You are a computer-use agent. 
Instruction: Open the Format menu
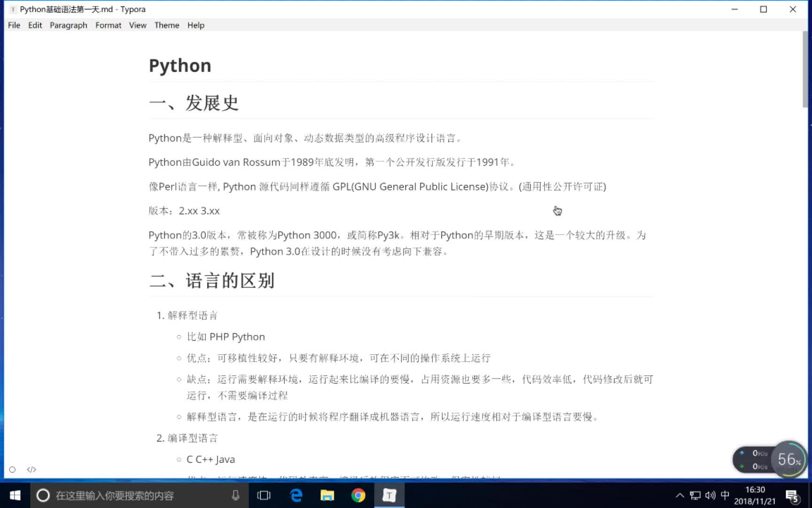point(108,25)
